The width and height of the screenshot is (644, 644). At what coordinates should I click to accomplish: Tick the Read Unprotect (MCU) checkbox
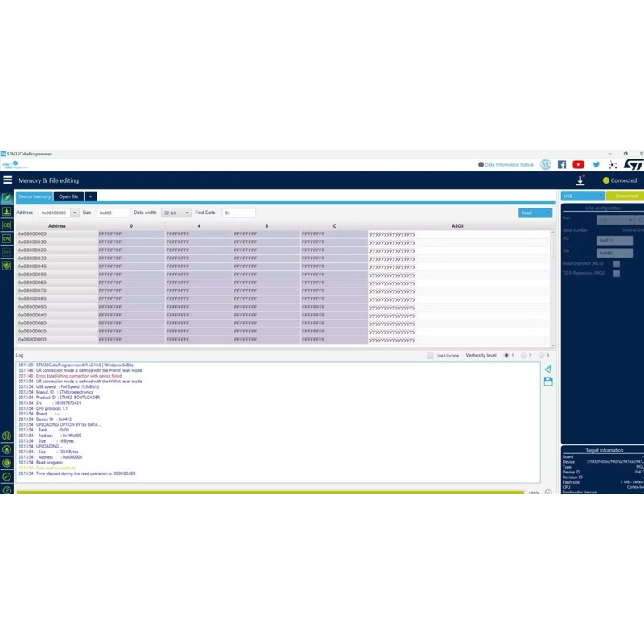point(617,264)
